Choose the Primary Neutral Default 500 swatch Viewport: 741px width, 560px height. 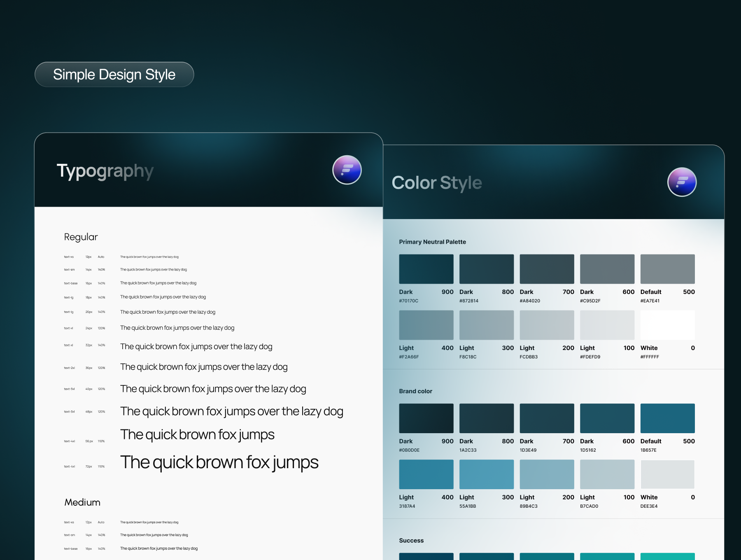(667, 269)
